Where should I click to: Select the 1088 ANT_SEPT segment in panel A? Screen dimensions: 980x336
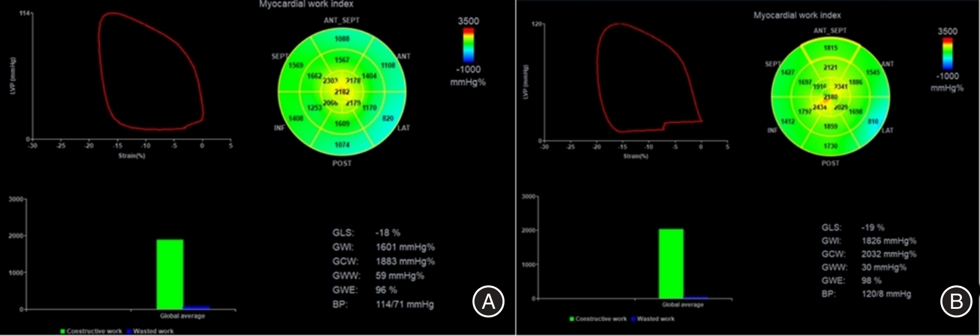coord(342,38)
